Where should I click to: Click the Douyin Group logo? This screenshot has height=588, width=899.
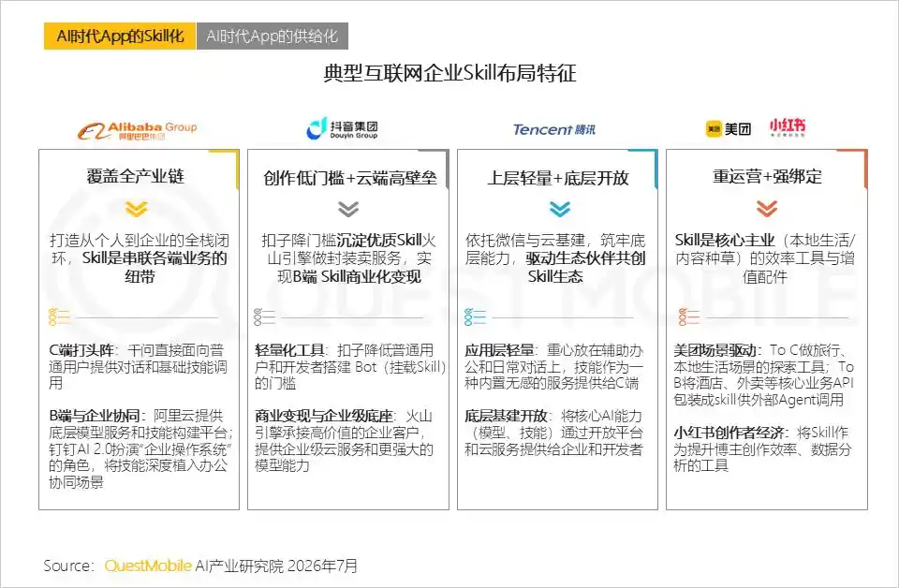(x=343, y=129)
